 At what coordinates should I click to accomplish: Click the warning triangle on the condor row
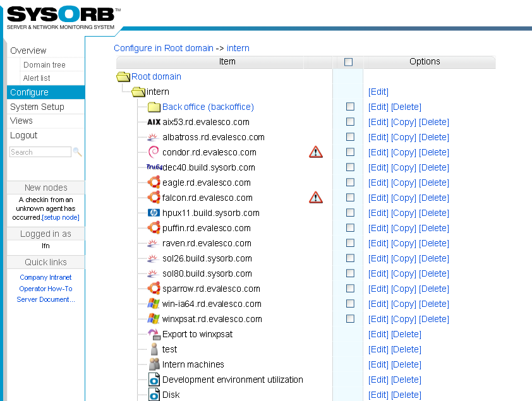click(316, 152)
